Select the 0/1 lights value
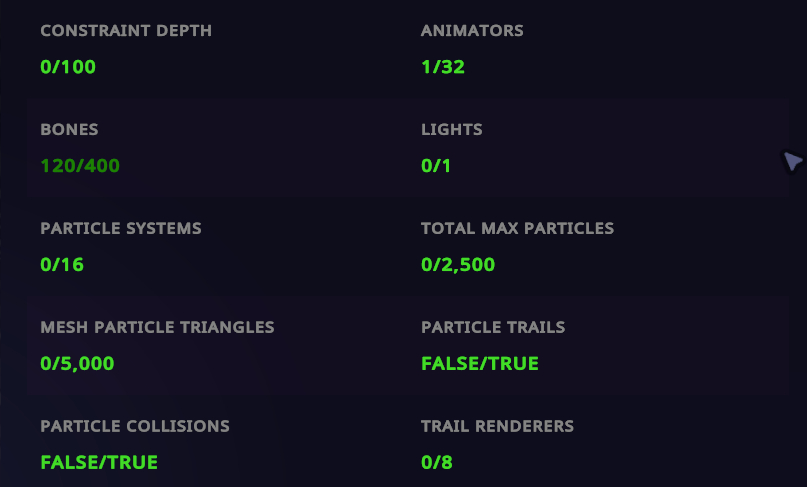 point(436,166)
